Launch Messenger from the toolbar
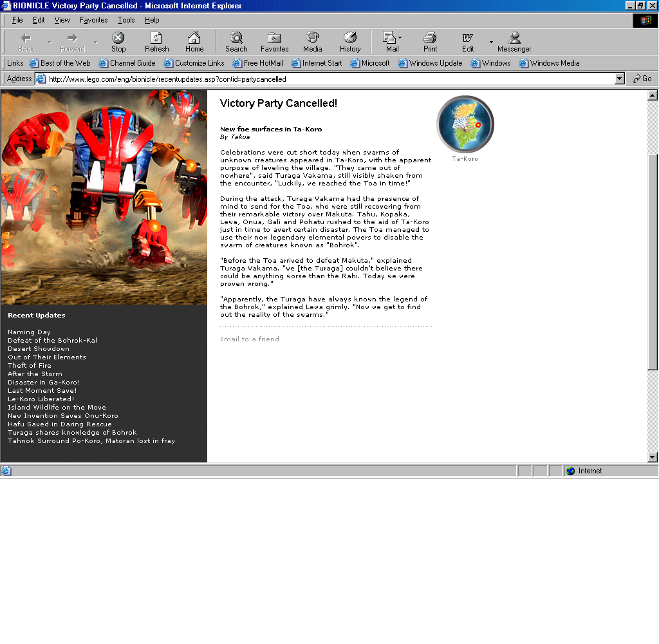 (x=514, y=43)
